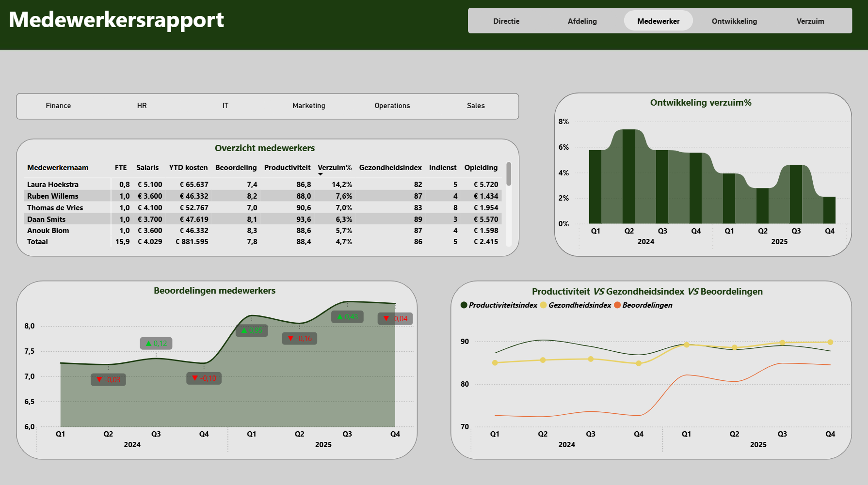Filter by the IT department
This screenshot has width=868, height=485.
(x=225, y=106)
